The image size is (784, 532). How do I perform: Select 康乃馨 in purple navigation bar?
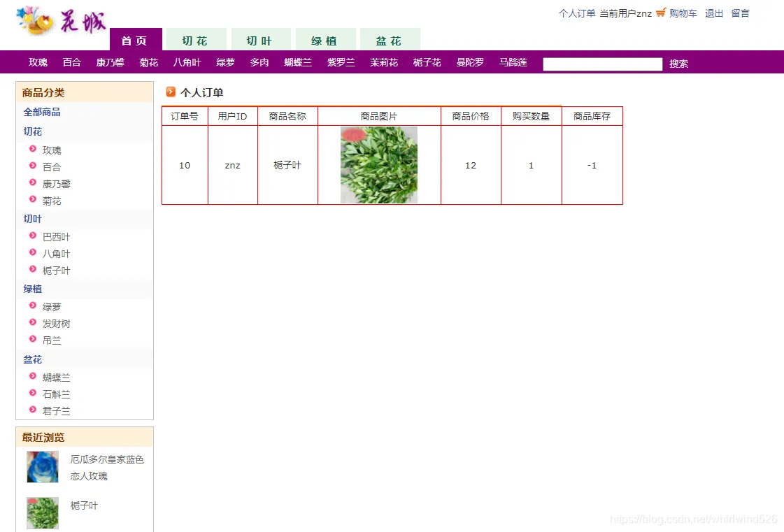110,62
